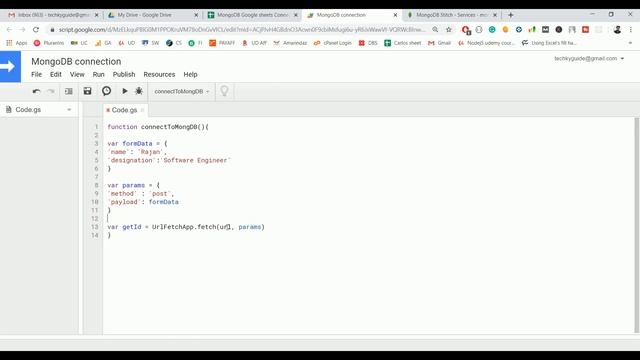Click 'formData' variable name on line 3

tap(137, 144)
